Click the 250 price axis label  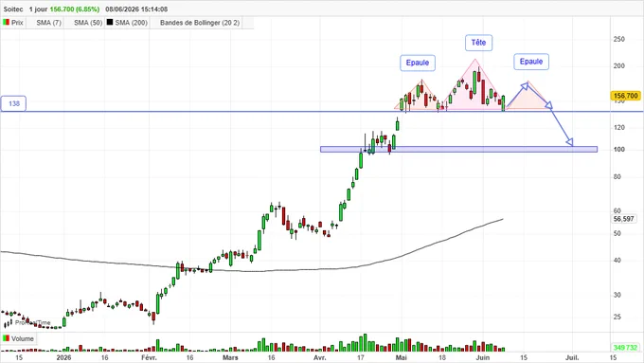coord(618,39)
